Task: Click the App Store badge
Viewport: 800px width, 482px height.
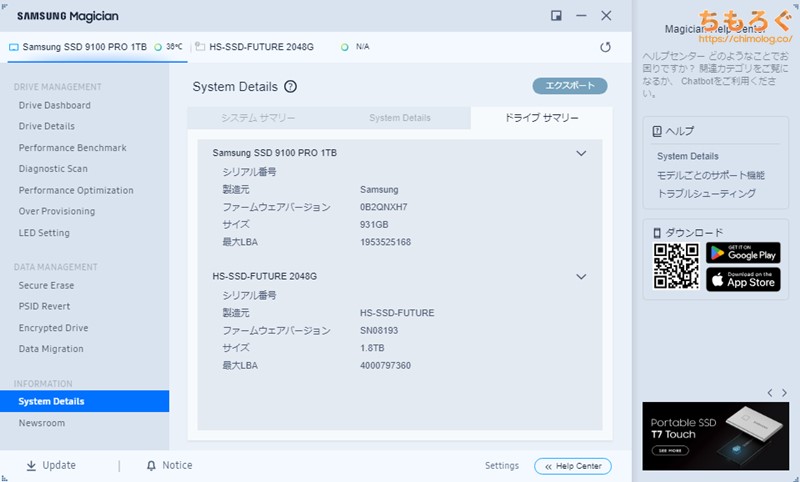Action: pyautogui.click(x=743, y=280)
